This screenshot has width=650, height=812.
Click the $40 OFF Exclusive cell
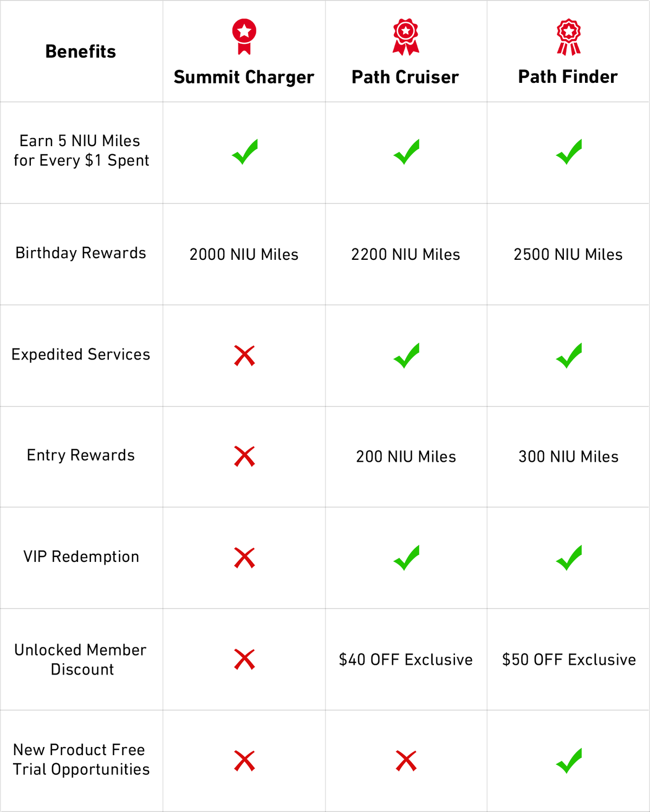(406, 659)
